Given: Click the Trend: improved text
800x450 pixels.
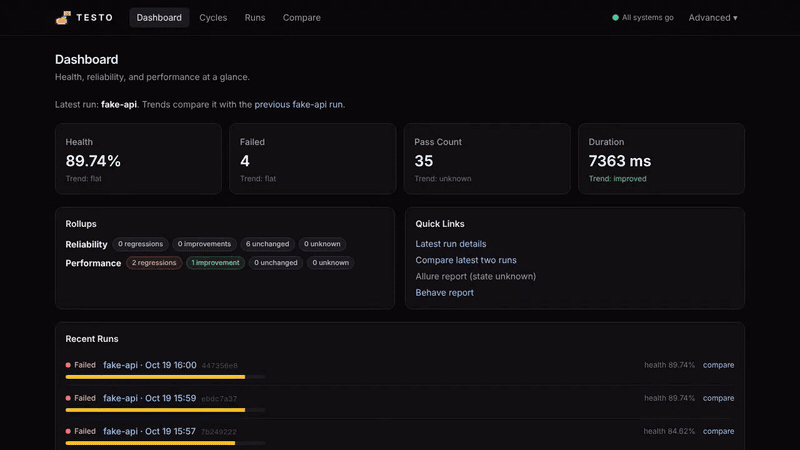Looking at the screenshot, I should tap(617, 179).
